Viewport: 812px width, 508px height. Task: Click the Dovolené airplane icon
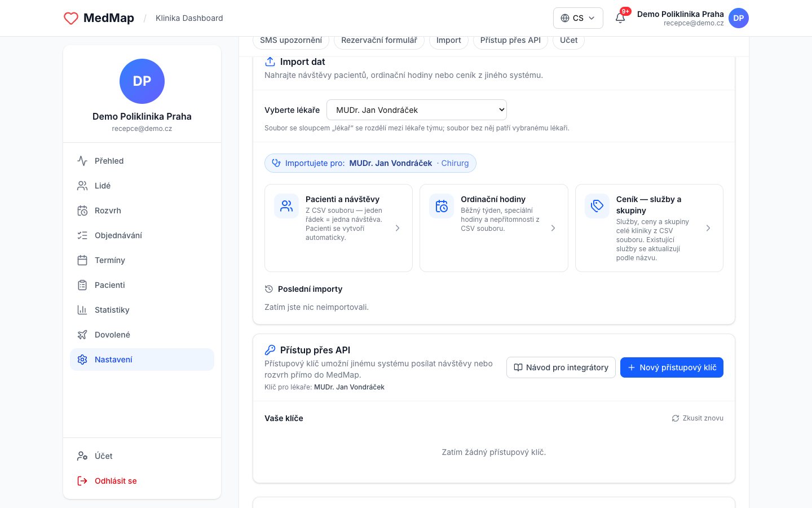82,335
